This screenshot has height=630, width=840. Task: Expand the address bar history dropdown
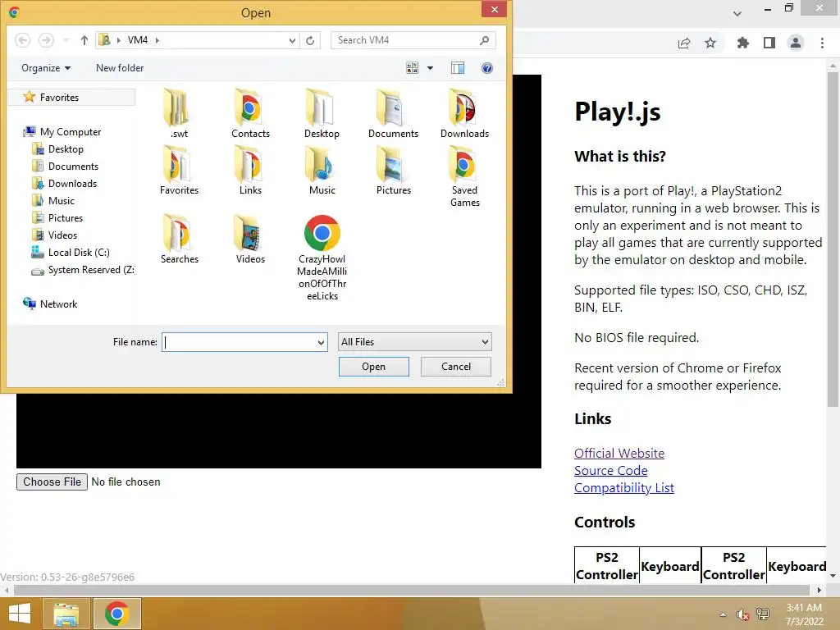292,40
